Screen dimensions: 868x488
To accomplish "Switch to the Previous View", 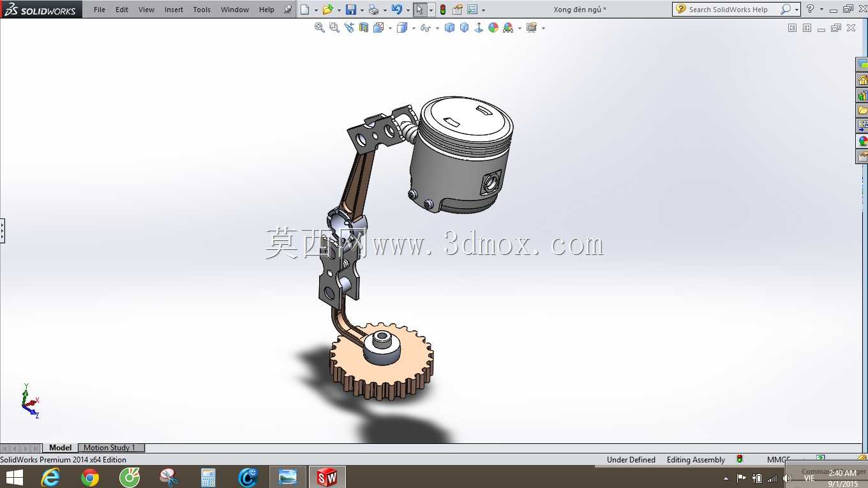I will tap(348, 27).
